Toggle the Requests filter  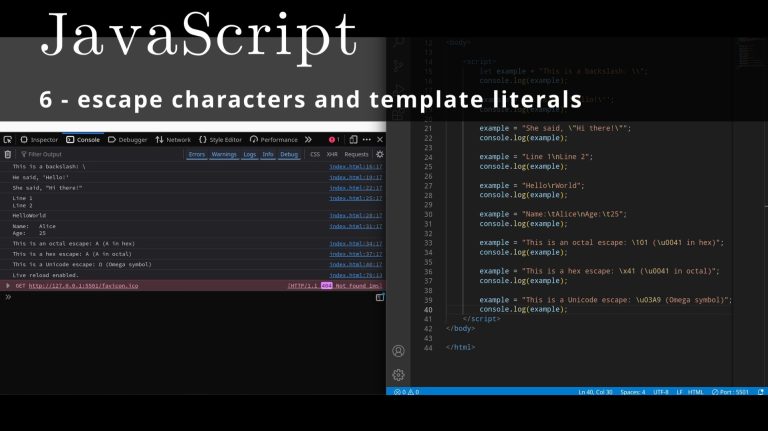click(356, 154)
